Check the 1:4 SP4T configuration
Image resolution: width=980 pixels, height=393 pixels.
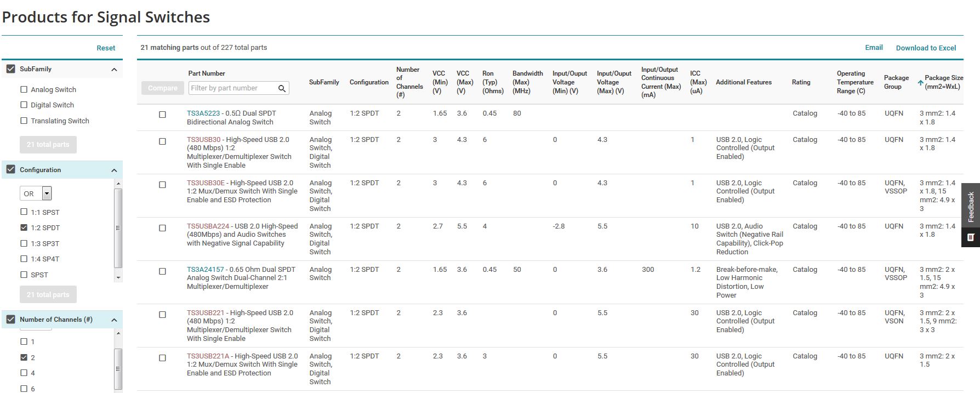pyautogui.click(x=24, y=259)
